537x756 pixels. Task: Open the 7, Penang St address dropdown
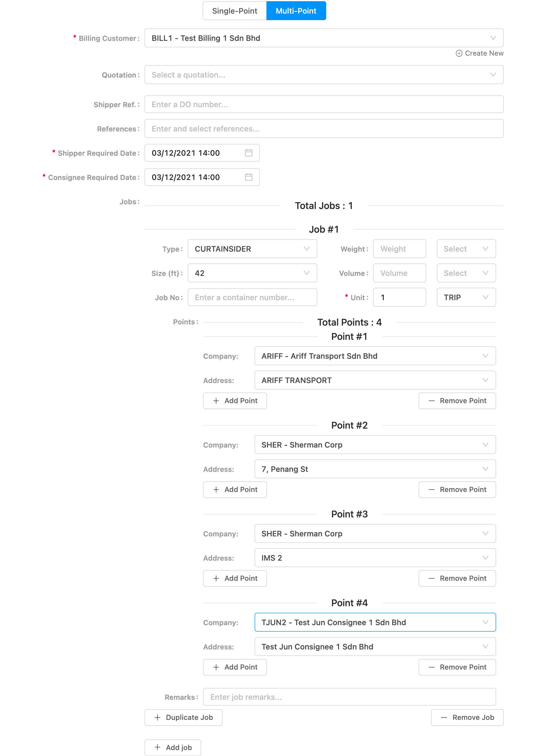[375, 469]
